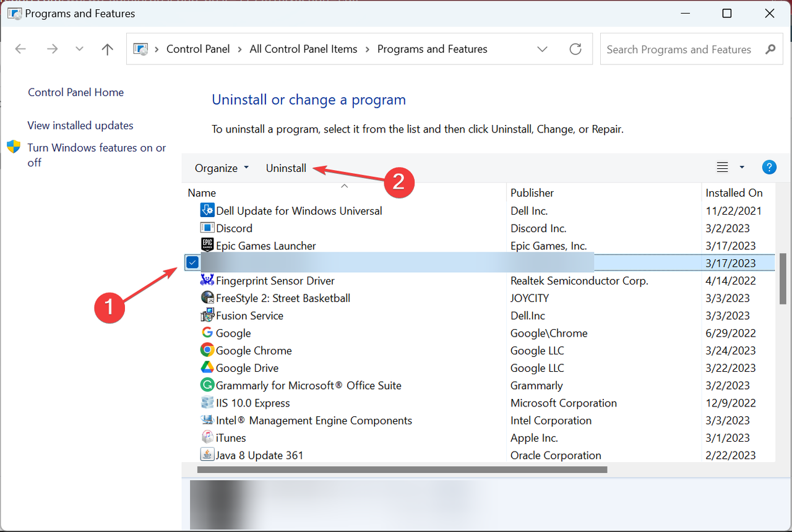
Task: Click the horizontal scrollbar of the list
Action: pyautogui.click(x=402, y=470)
